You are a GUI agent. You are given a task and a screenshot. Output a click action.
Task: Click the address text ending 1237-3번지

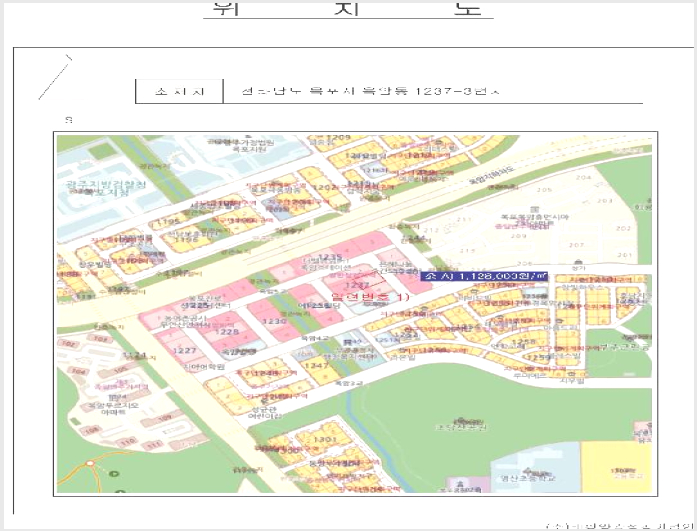click(370, 91)
